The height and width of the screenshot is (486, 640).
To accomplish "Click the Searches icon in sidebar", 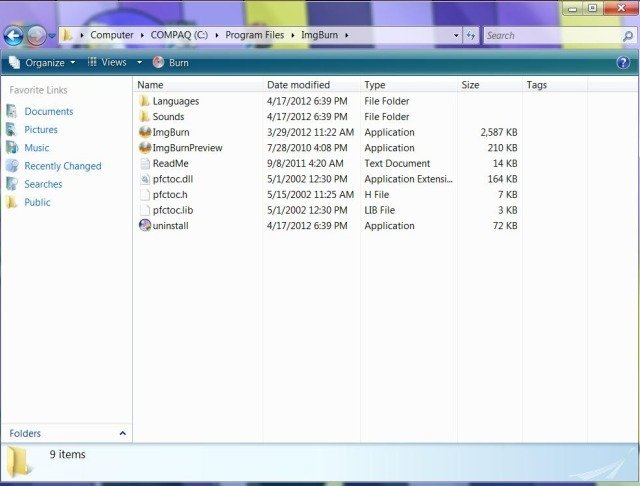I will click(x=12, y=184).
